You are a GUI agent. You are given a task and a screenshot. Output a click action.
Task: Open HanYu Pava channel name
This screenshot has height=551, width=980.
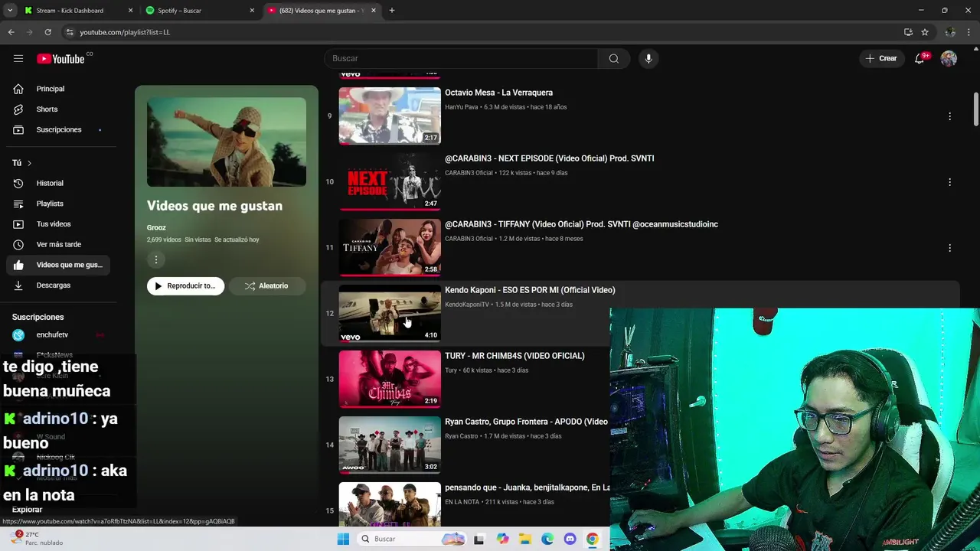(x=461, y=107)
